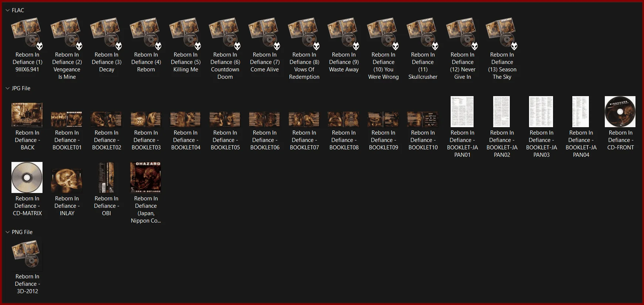644x305 pixels.
Task: Select the BOOKLET08 image thumbnail
Action: (343, 119)
